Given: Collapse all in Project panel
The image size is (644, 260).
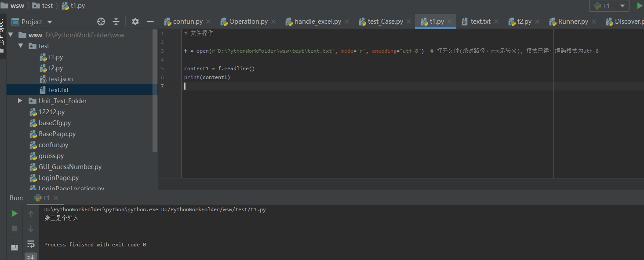Looking at the screenshot, I should 116,22.
